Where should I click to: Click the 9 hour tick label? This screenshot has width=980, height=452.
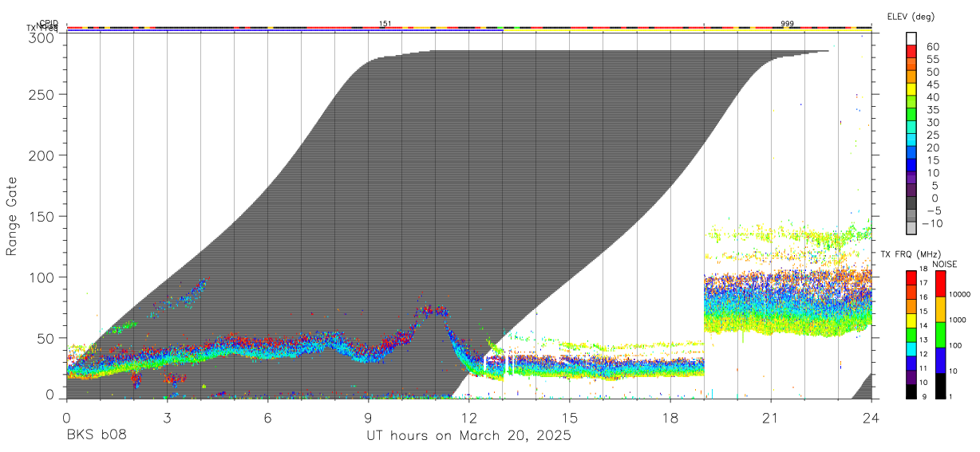(368, 417)
